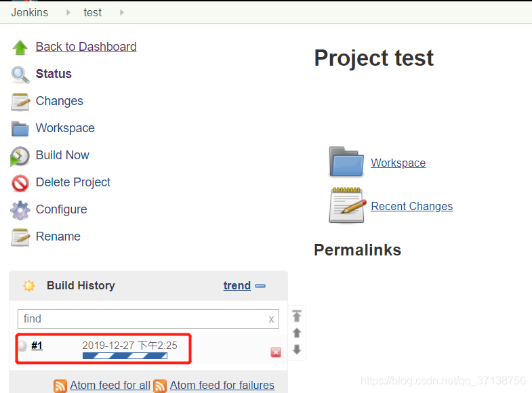Screen dimensions: 532x393
Task: Trigger Build Now
Action: pyautogui.click(x=62, y=155)
